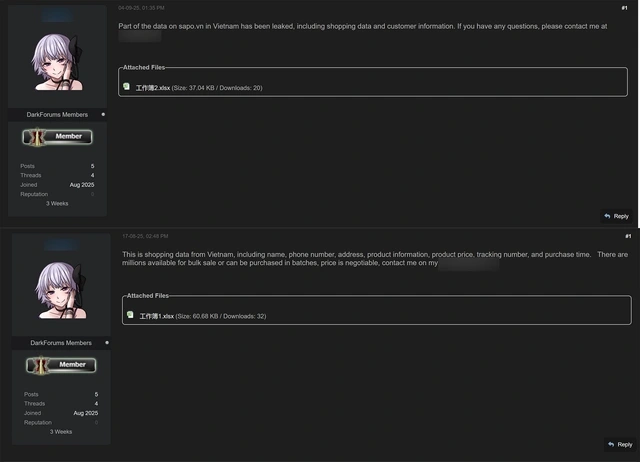The height and width of the screenshot is (462, 640).
Task: Click blurred username above second avatar
Action: (61, 244)
